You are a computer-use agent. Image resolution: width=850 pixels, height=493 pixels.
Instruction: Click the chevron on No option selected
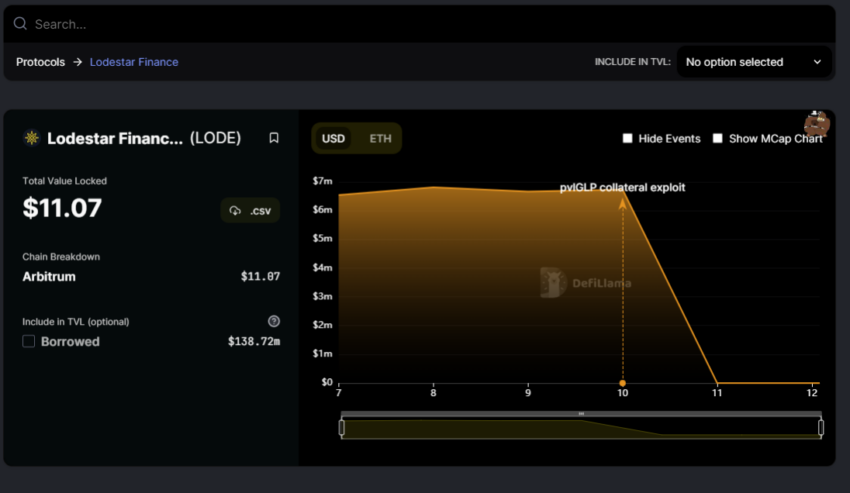[817, 62]
